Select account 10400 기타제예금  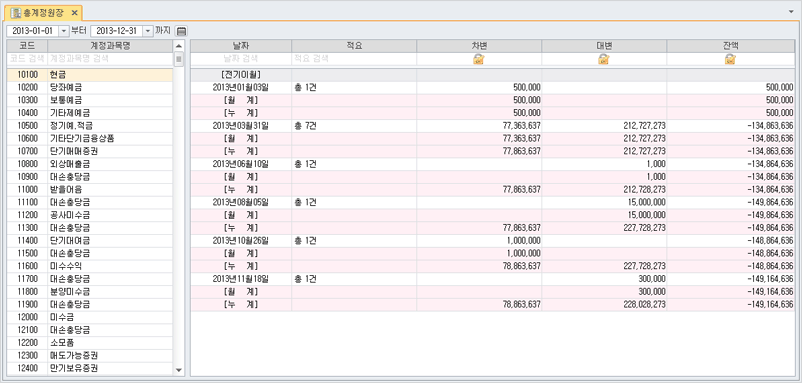pos(90,113)
